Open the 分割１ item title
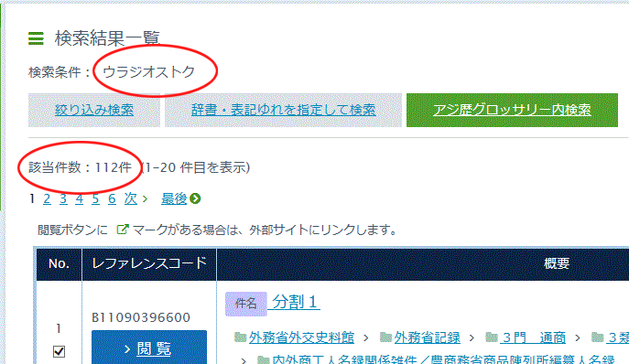The height and width of the screenshot is (364, 629). 295,302
